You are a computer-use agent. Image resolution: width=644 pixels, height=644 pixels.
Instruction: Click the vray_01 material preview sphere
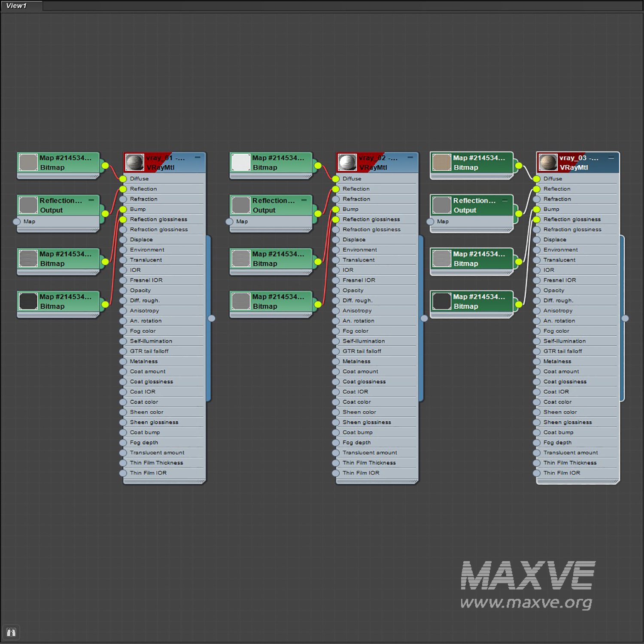(x=134, y=163)
